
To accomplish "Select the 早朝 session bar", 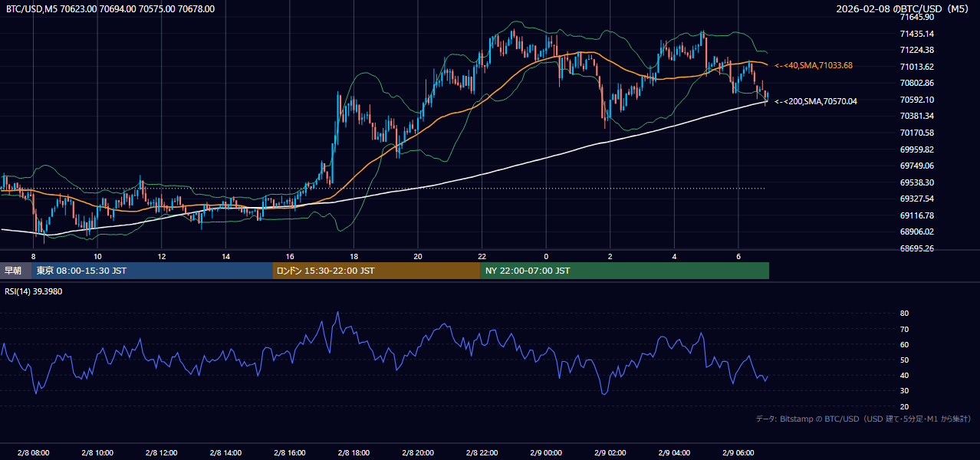I will pos(16,271).
